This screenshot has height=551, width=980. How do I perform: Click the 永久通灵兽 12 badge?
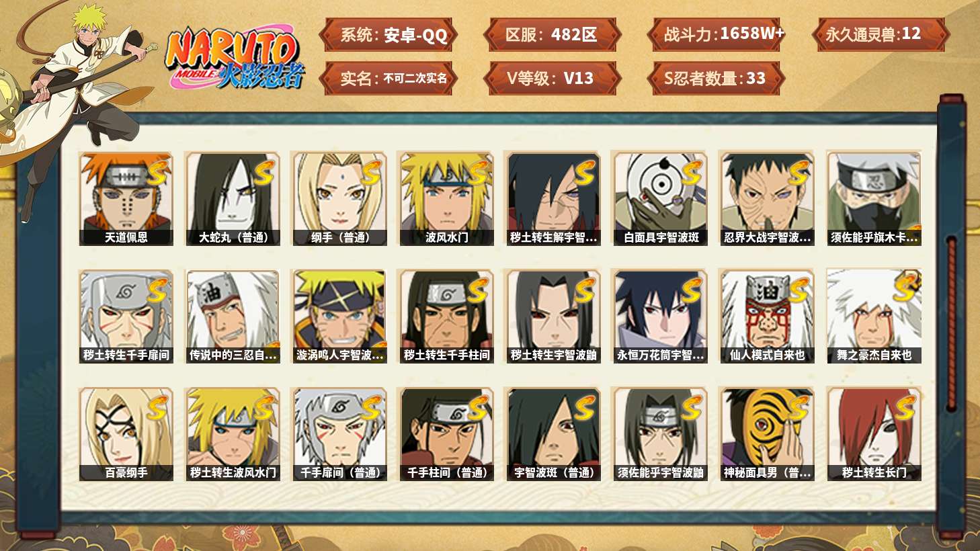point(881,35)
